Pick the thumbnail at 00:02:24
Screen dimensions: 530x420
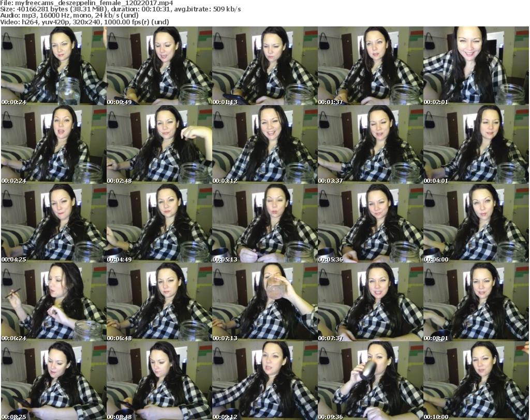(54, 144)
